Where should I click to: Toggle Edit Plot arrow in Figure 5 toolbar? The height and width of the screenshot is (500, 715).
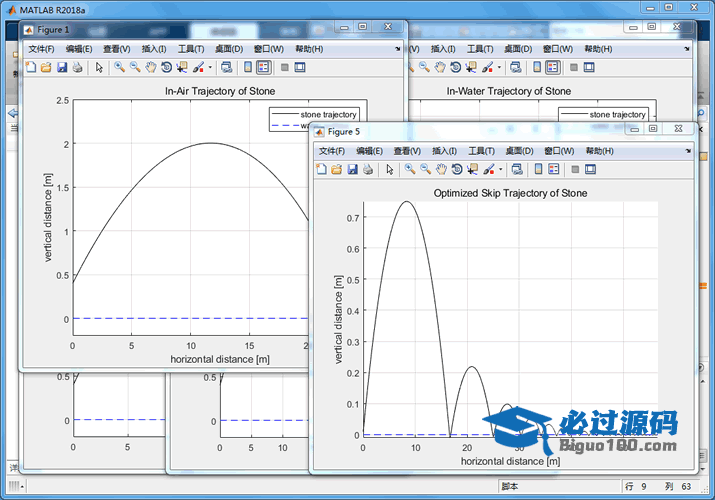[x=389, y=170]
